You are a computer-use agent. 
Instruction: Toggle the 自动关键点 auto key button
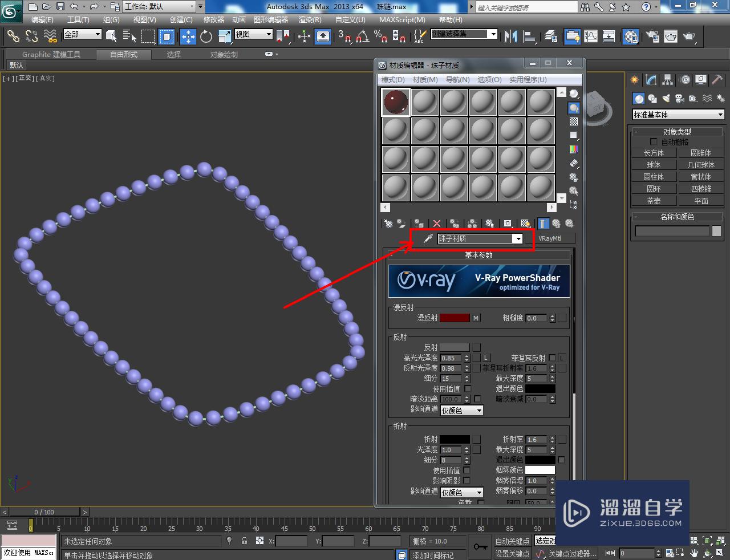pos(512,541)
